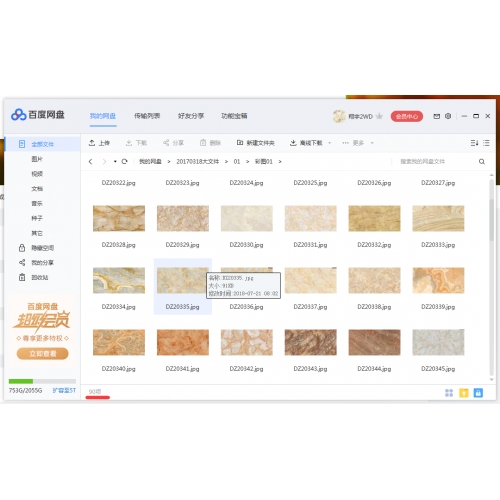Click the magnifier search icon
The height and width of the screenshot is (500, 500).
pos(482,162)
